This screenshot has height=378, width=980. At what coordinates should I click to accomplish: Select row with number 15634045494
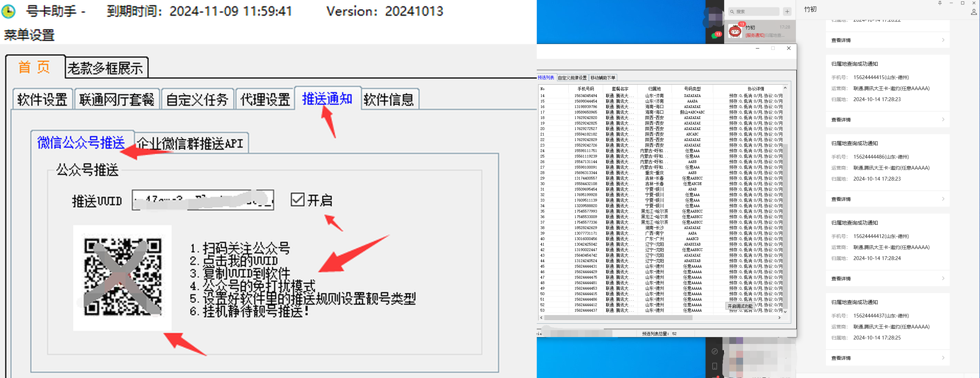tap(661, 96)
